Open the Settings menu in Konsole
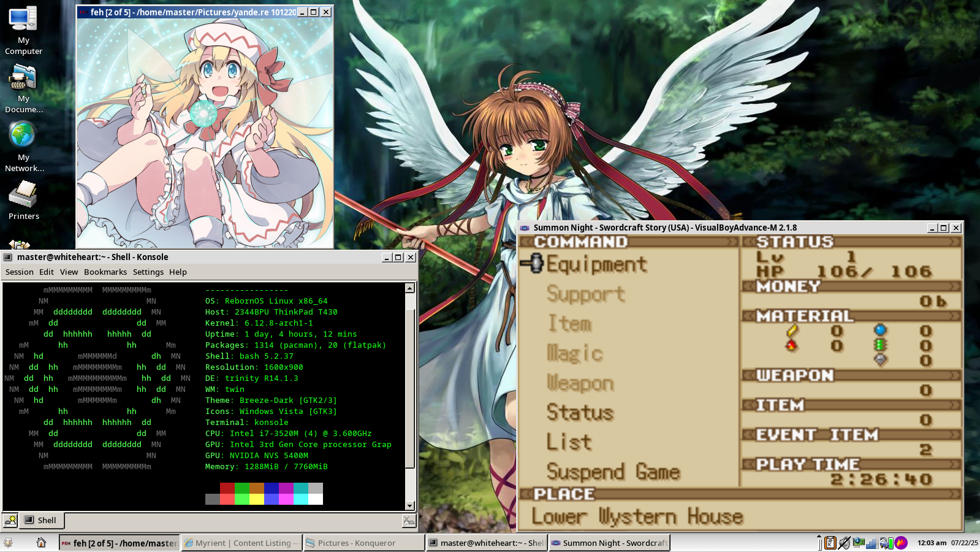This screenshot has height=552, width=980. [148, 272]
